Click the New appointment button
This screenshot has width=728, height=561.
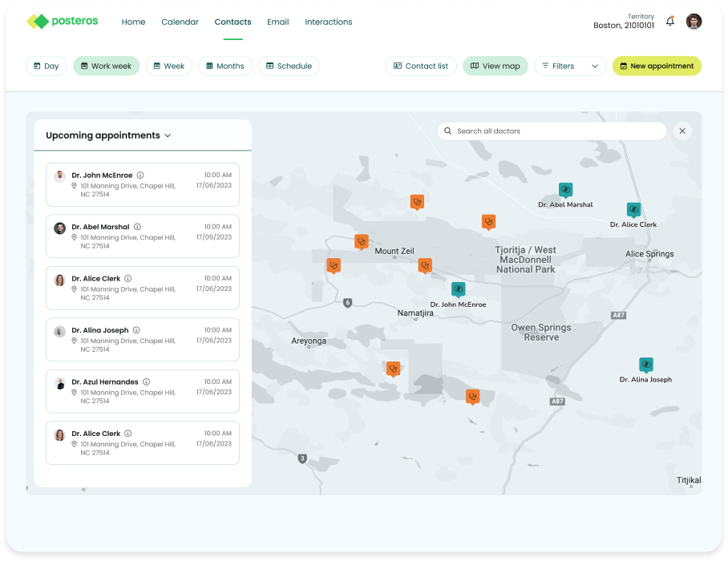point(656,67)
